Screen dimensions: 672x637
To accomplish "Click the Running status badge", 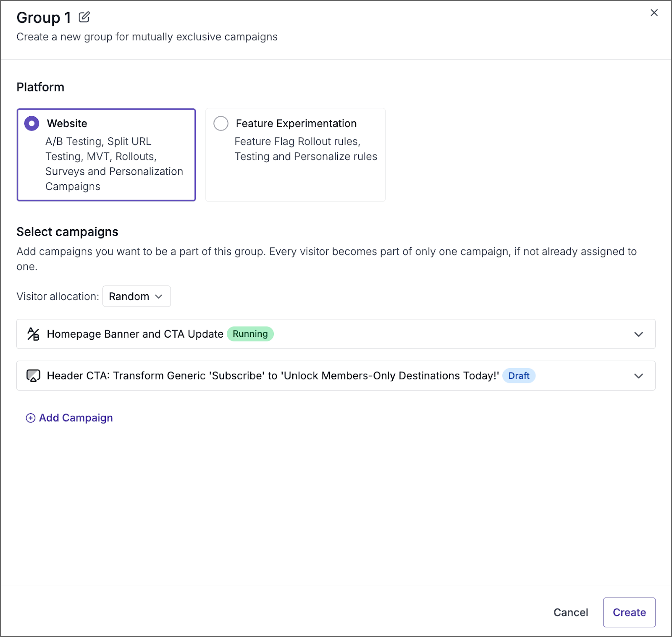I will [x=250, y=334].
